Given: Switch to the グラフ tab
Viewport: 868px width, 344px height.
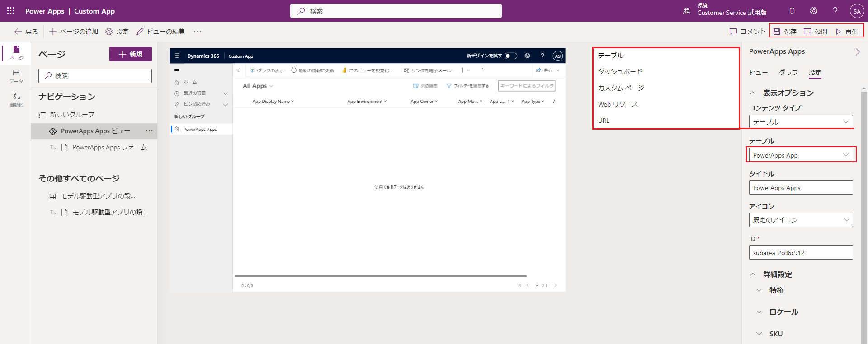Looking at the screenshot, I should tap(788, 73).
